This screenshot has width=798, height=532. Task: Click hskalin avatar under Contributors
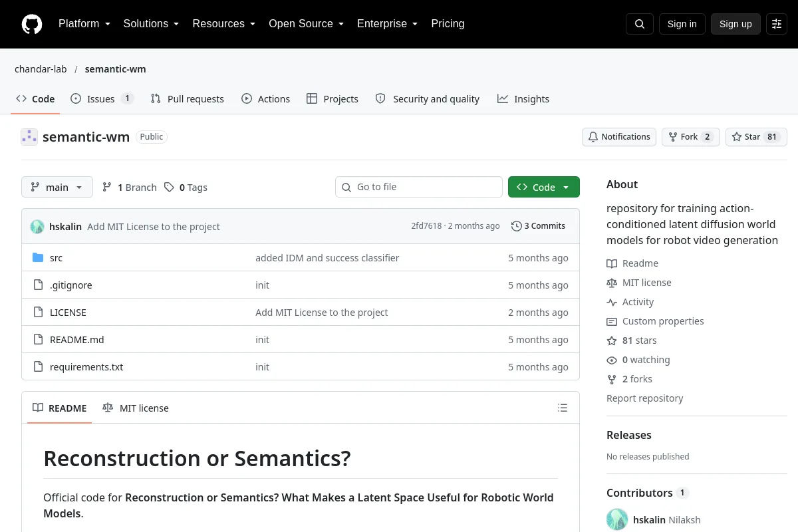[x=617, y=519]
